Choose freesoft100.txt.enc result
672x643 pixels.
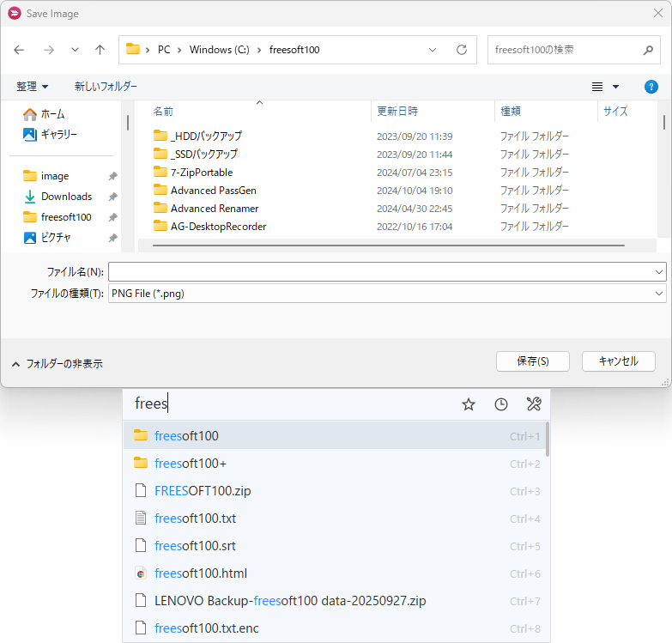(335, 628)
